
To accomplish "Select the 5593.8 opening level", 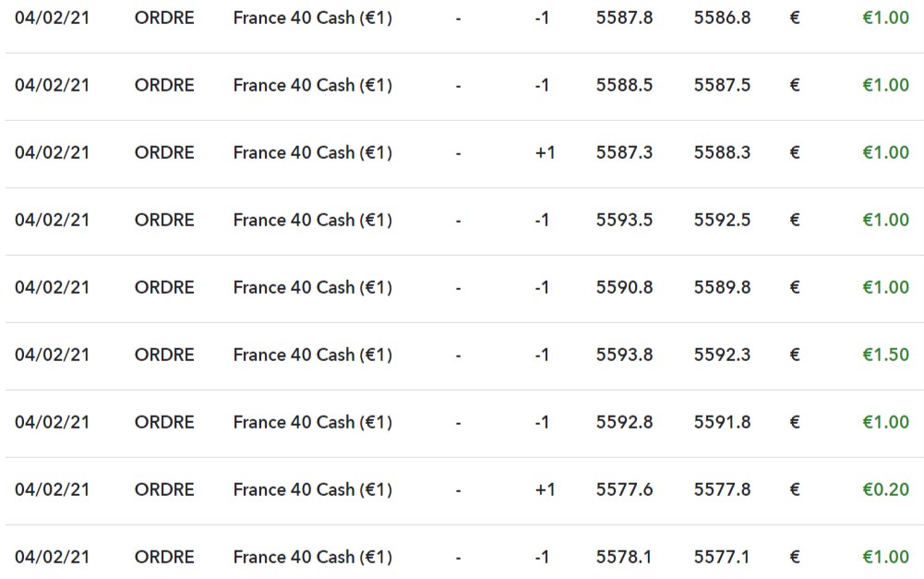I will tap(624, 355).
